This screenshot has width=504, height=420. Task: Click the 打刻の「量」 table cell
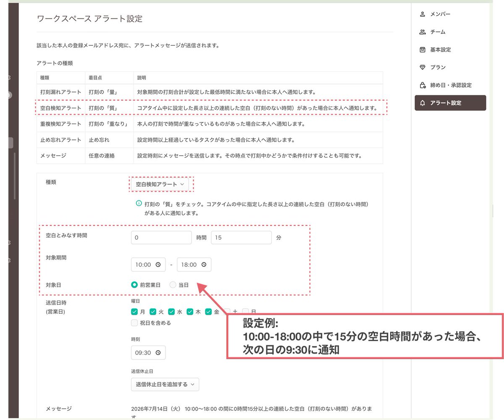click(109, 92)
